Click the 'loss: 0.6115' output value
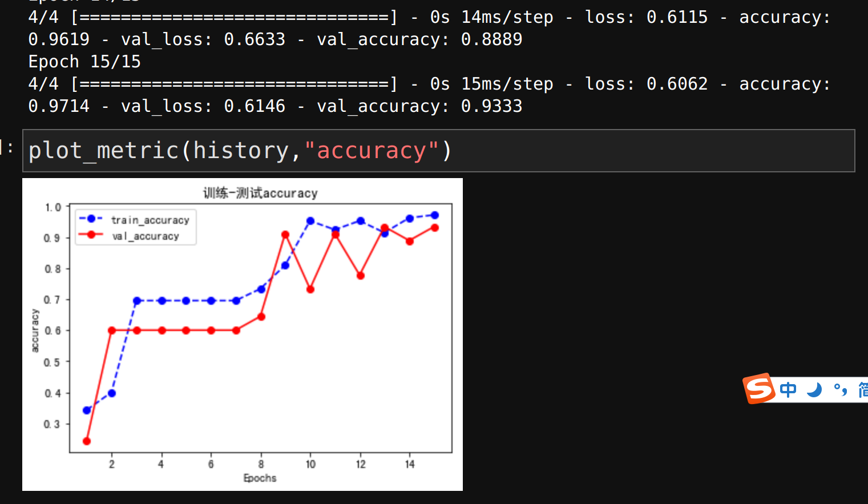 pyautogui.click(x=647, y=17)
